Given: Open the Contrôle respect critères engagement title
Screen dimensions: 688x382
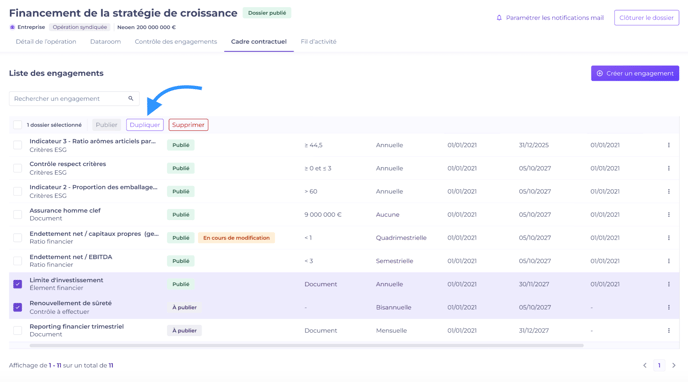Looking at the screenshot, I should [68, 164].
